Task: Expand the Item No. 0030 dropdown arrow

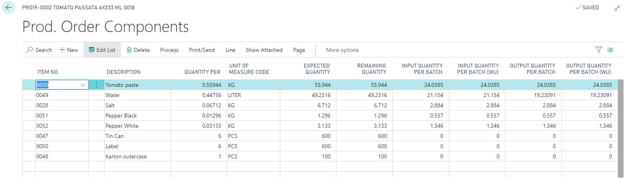Action: pyautogui.click(x=83, y=85)
